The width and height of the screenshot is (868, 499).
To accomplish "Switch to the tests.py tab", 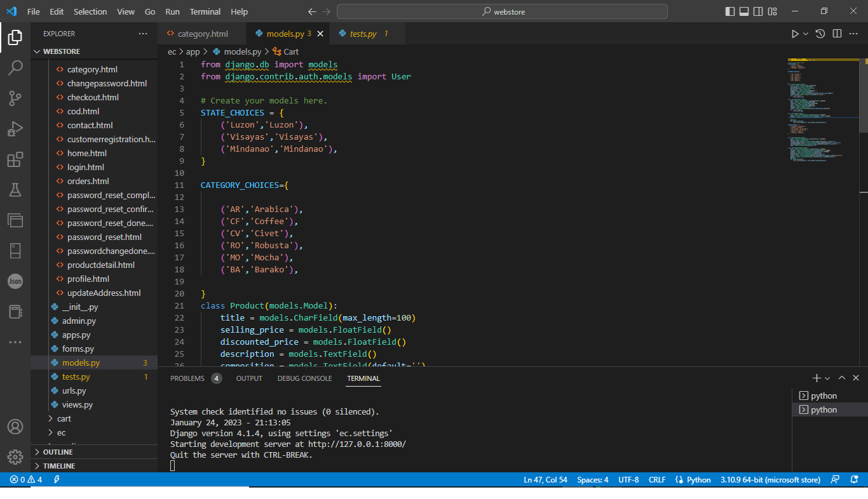I will coord(362,33).
